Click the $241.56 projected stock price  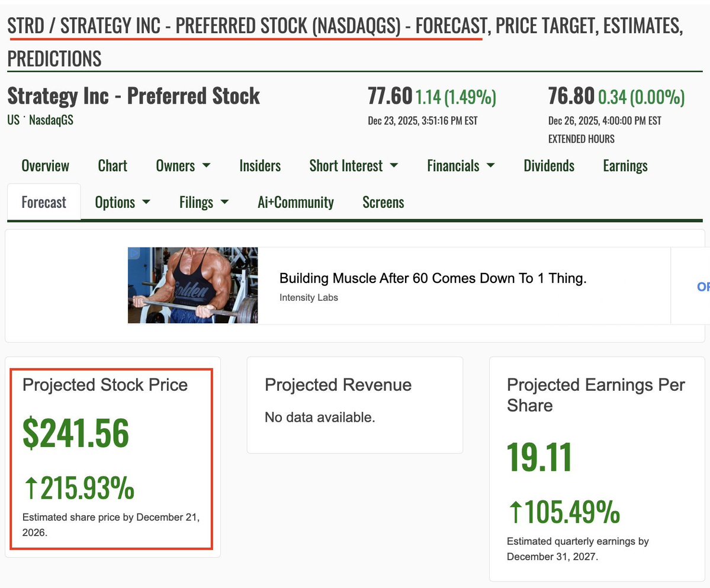coord(76,433)
